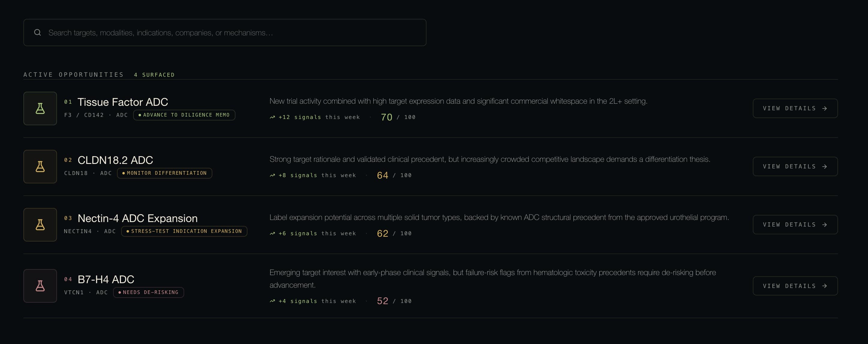Open the Nectin-4 ADC Expansion flask icon
Screen dimensions: 868x344
(40, 224)
